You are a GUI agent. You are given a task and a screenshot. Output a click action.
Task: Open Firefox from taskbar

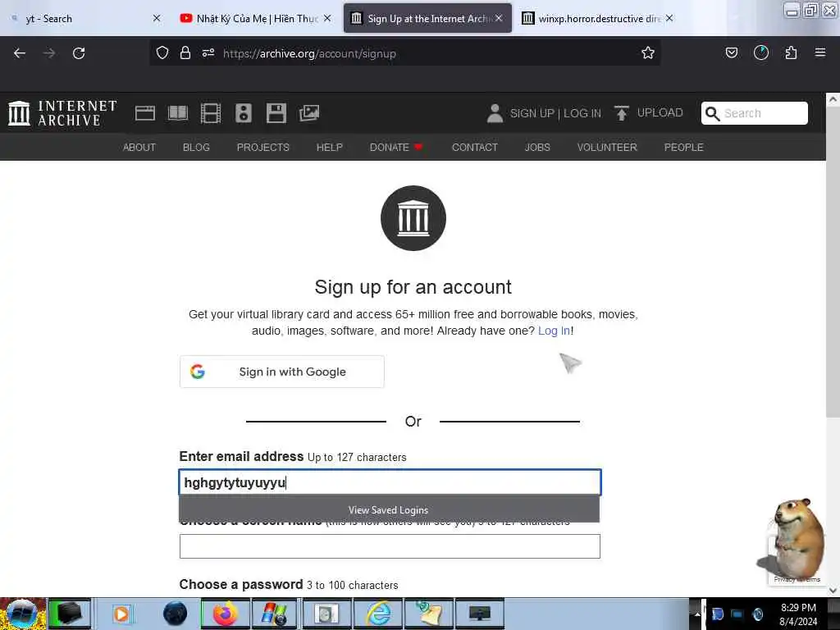pos(225,614)
